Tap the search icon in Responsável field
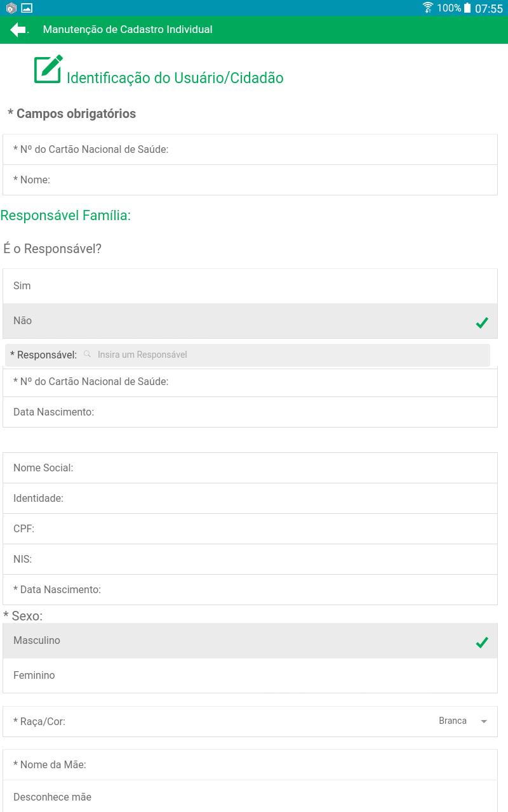The image size is (508, 812). pyautogui.click(x=88, y=354)
